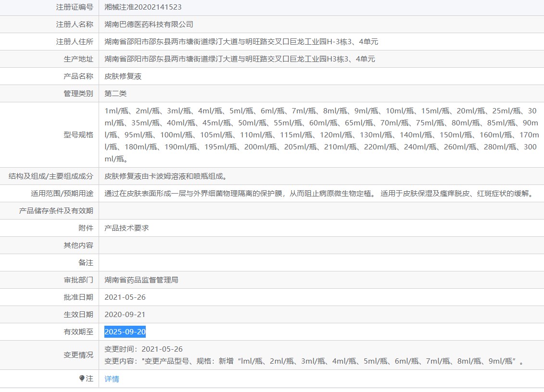
Task: Click the 产品名称 label
Action: tap(78, 76)
